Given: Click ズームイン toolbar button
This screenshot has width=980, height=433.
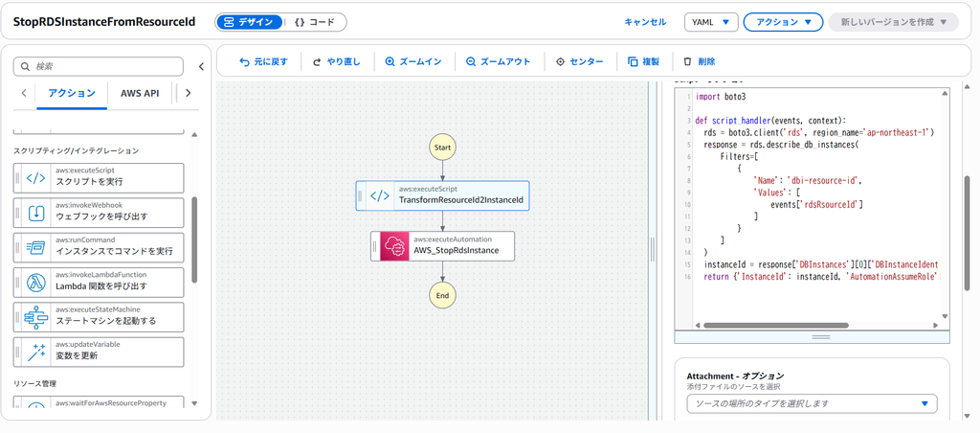Looking at the screenshot, I should click(x=413, y=62).
